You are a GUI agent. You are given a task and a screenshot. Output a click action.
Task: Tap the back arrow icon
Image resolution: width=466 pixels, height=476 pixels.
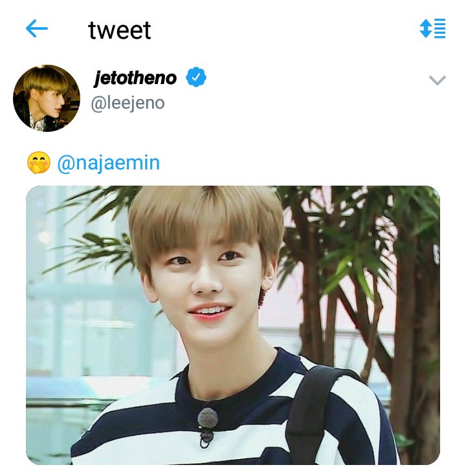pyautogui.click(x=37, y=28)
